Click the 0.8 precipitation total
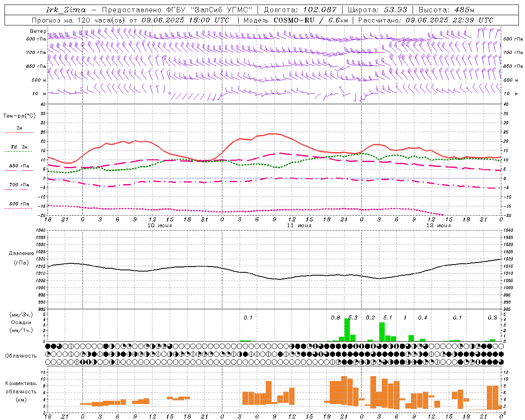The image size is (525, 420). pos(336,317)
